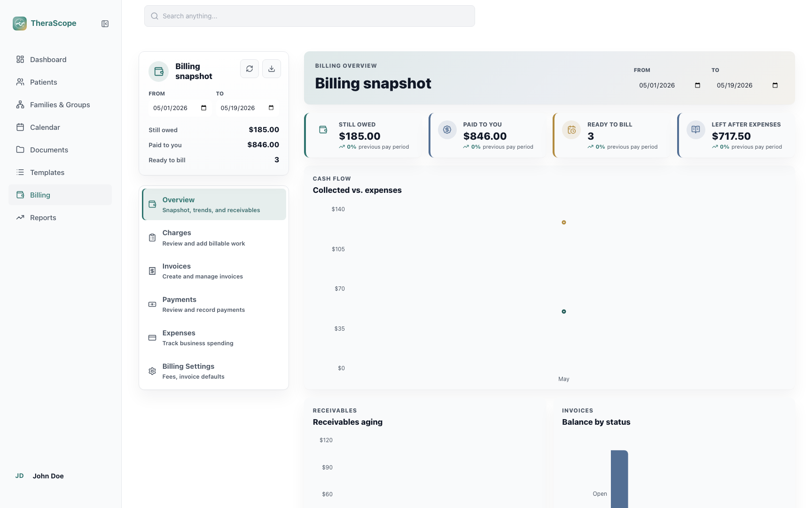Screen dimensions: 812x508
Task: Click the Open bar in Balance by status
Action: pos(619,479)
